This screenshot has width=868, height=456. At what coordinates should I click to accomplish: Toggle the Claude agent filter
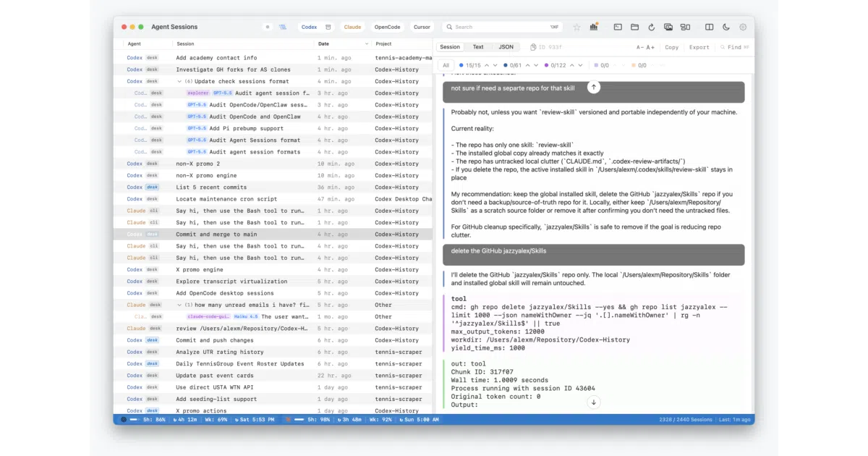coord(352,27)
